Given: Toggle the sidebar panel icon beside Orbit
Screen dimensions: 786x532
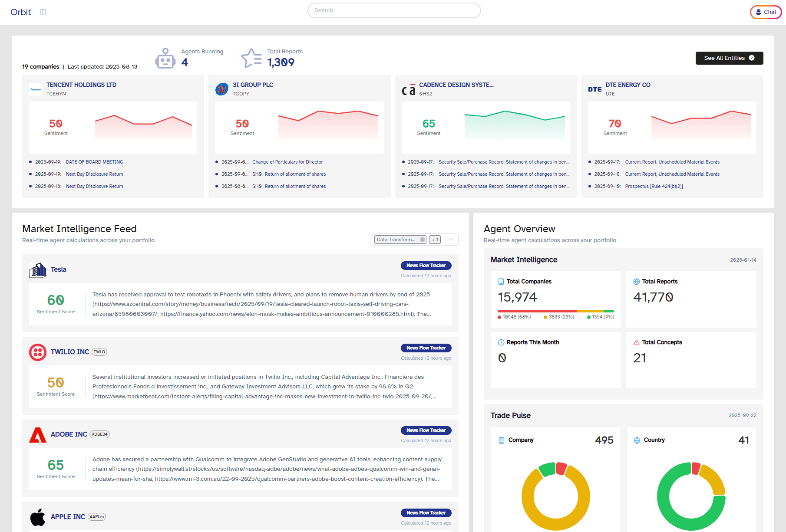Looking at the screenshot, I should coord(43,12).
